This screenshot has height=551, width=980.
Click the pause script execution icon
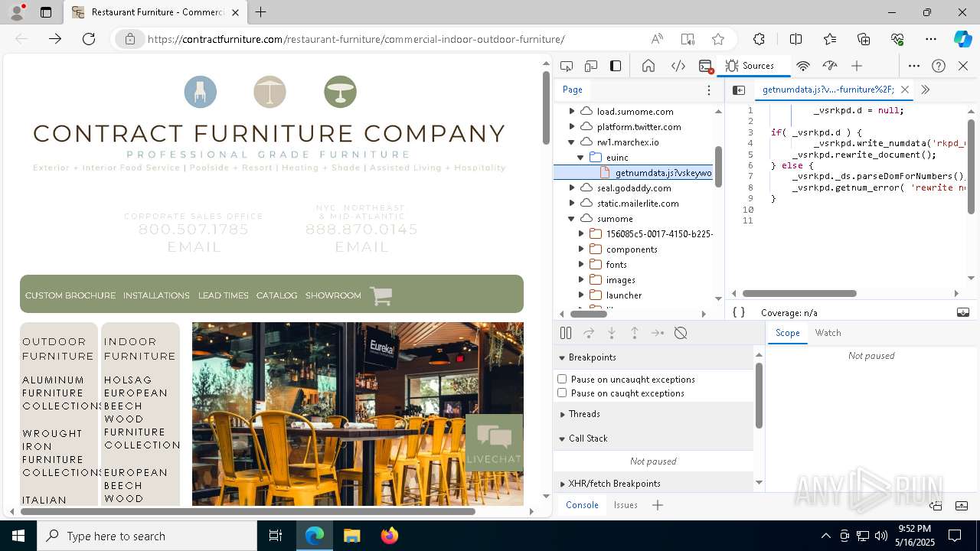click(566, 333)
